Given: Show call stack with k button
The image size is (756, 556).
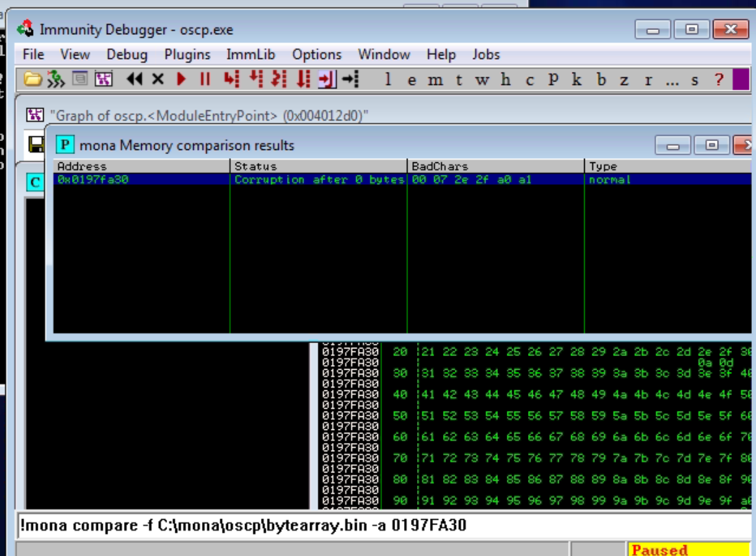Looking at the screenshot, I should [576, 79].
